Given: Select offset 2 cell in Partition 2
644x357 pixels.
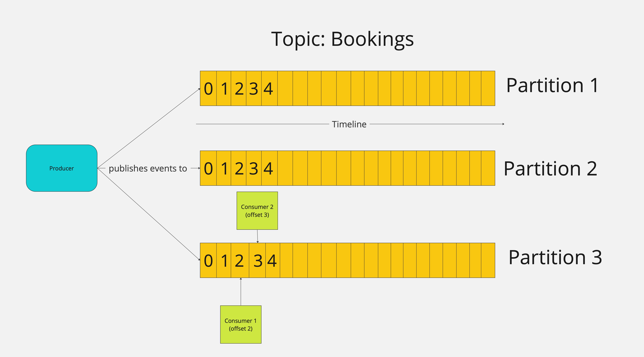Looking at the screenshot, I should click(x=239, y=168).
